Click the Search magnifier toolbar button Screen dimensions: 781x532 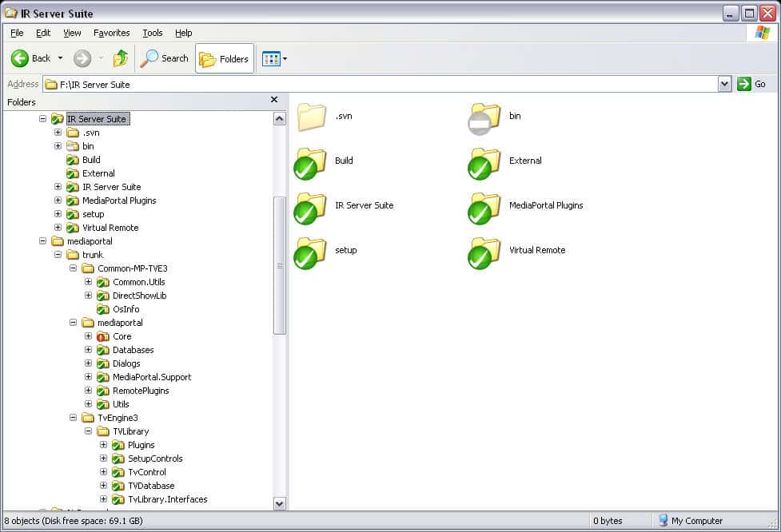coord(164,58)
